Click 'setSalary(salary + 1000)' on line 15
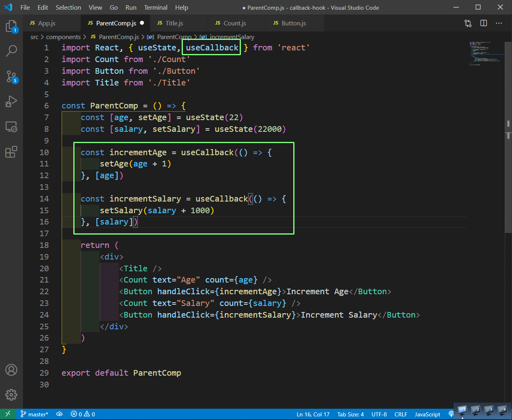 (157, 210)
